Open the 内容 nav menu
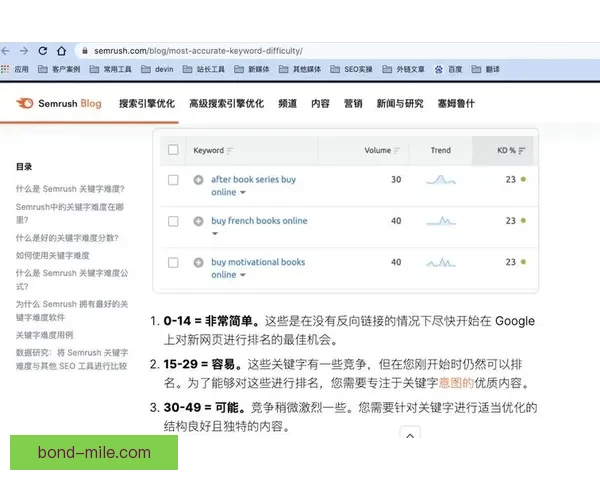 coord(320,103)
